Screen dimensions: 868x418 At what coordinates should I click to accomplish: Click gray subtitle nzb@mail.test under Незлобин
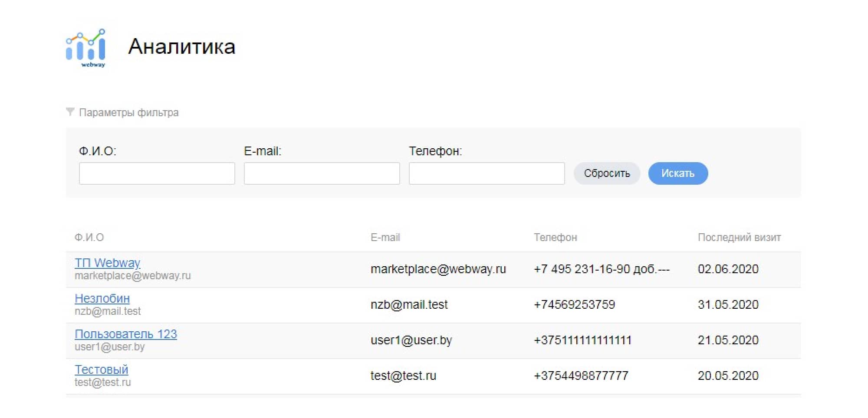coord(108,311)
